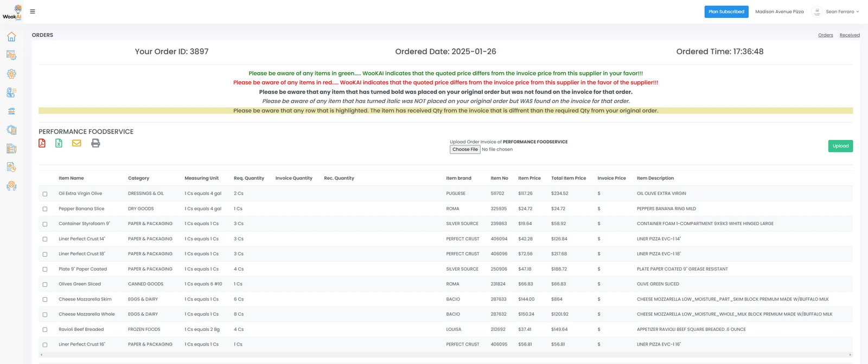The height and width of the screenshot is (364, 868).
Task: Click the green Upload button
Action: click(x=840, y=146)
